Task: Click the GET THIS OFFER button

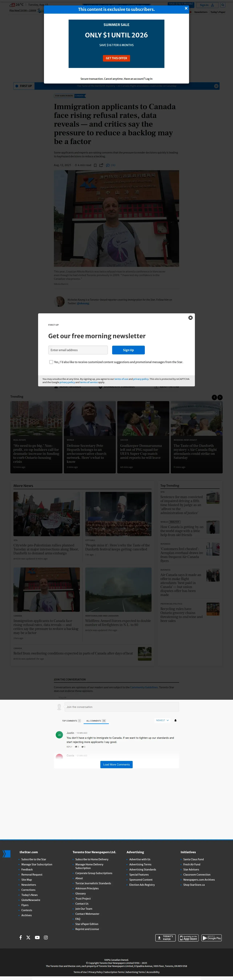Action: pyautogui.click(x=116, y=58)
